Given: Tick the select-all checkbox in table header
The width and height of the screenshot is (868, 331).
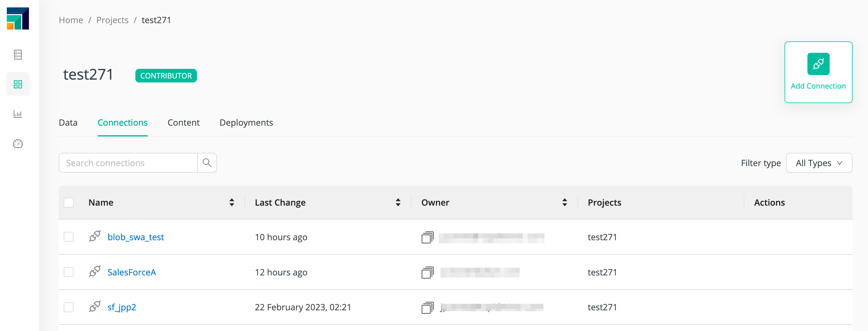Looking at the screenshot, I should tap(69, 202).
